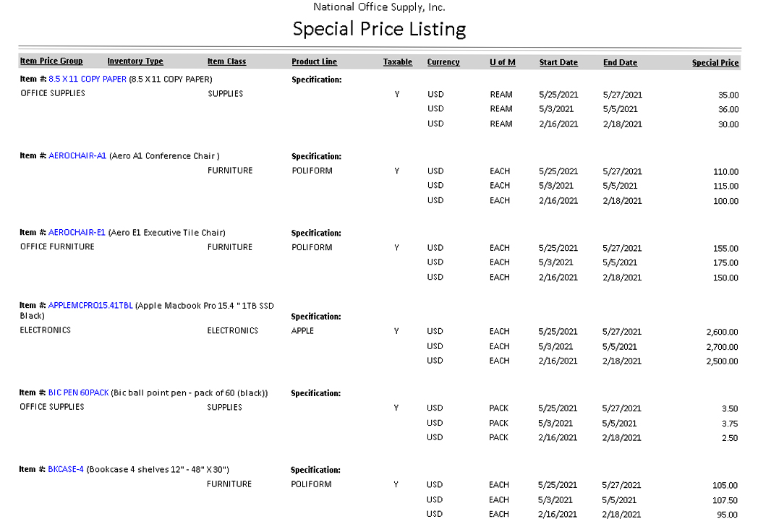Select the 2,700.00 special price value
Image resolution: width=758 pixels, height=532 pixels.
click(x=722, y=347)
